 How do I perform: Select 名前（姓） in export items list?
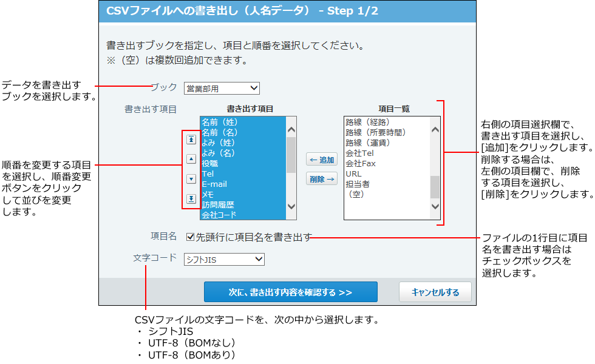coord(243,122)
